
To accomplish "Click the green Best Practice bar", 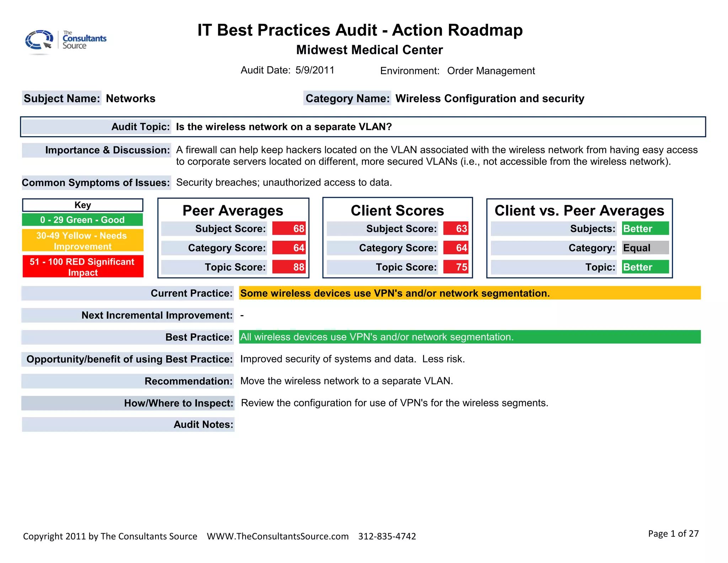I will coord(469,337).
